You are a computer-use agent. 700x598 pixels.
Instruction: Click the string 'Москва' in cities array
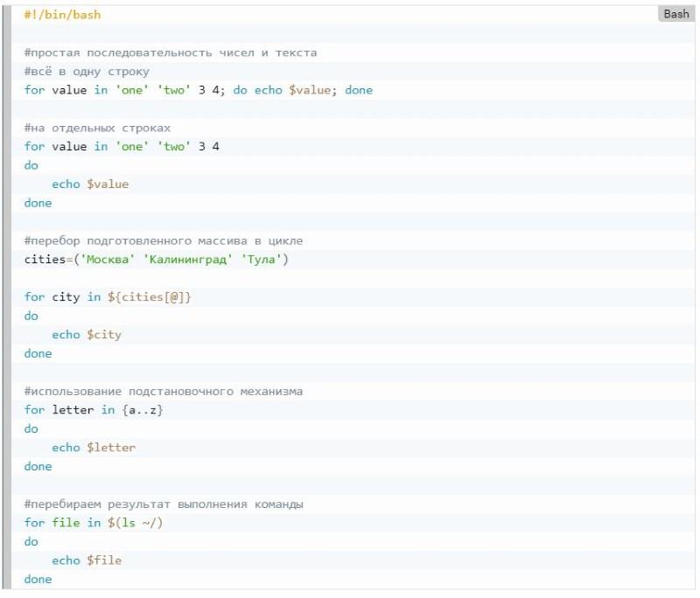pos(107,260)
